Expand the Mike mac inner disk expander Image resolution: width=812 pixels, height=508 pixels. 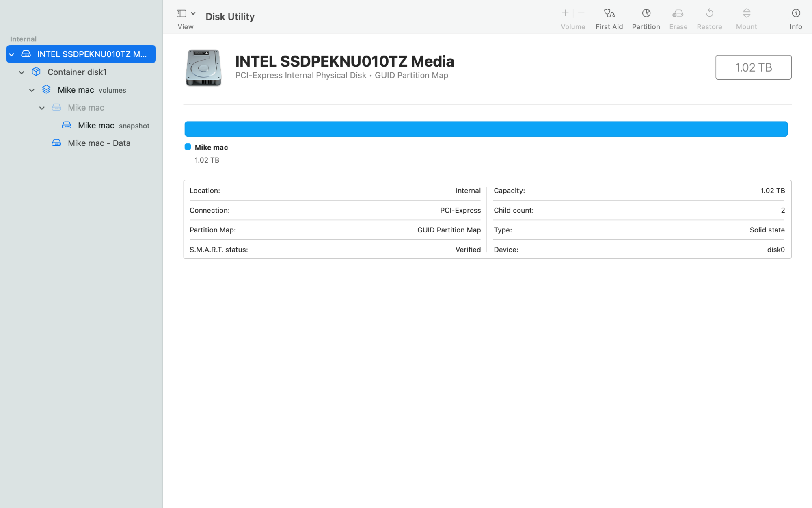point(41,107)
